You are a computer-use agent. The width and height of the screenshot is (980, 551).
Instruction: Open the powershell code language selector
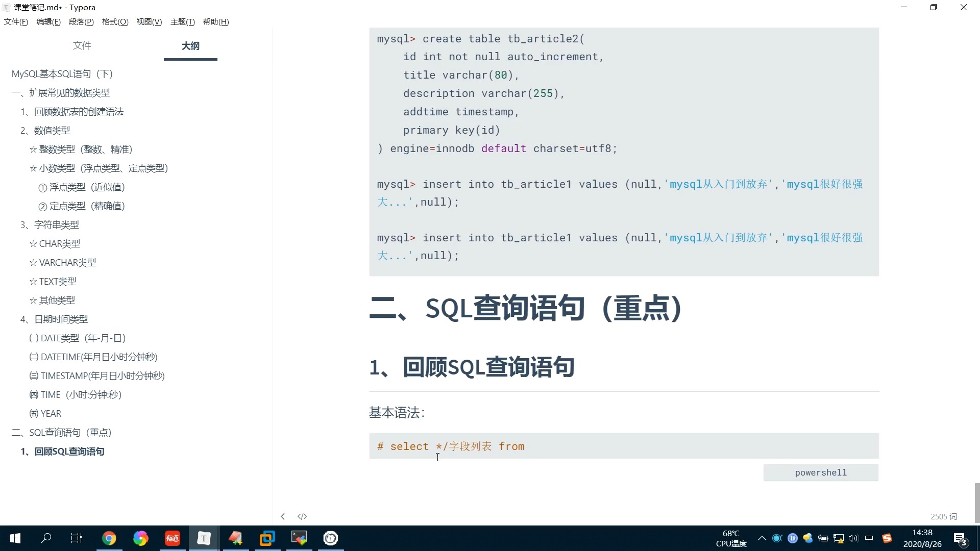[820, 472]
